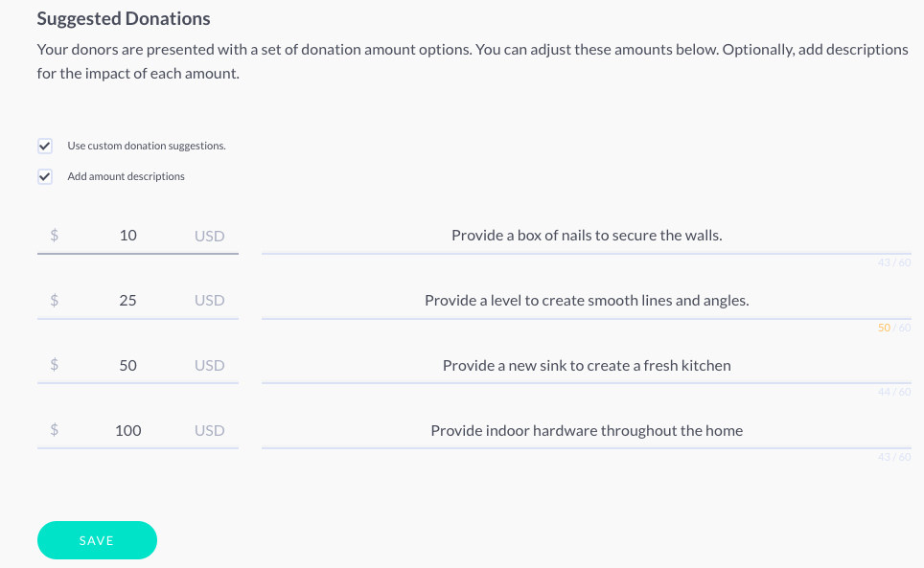This screenshot has width=924, height=568.
Task: Click the dollar sign beside amount 25
Action: [55, 300]
